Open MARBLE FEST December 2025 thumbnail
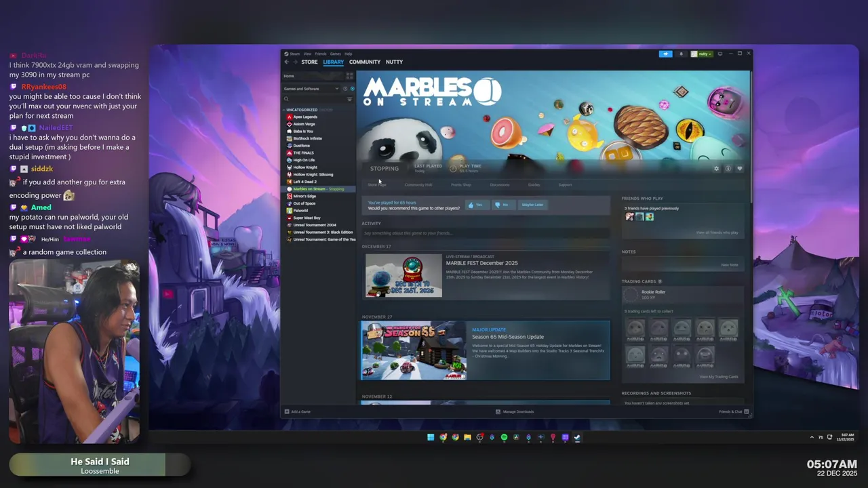The image size is (868, 488). click(x=403, y=275)
